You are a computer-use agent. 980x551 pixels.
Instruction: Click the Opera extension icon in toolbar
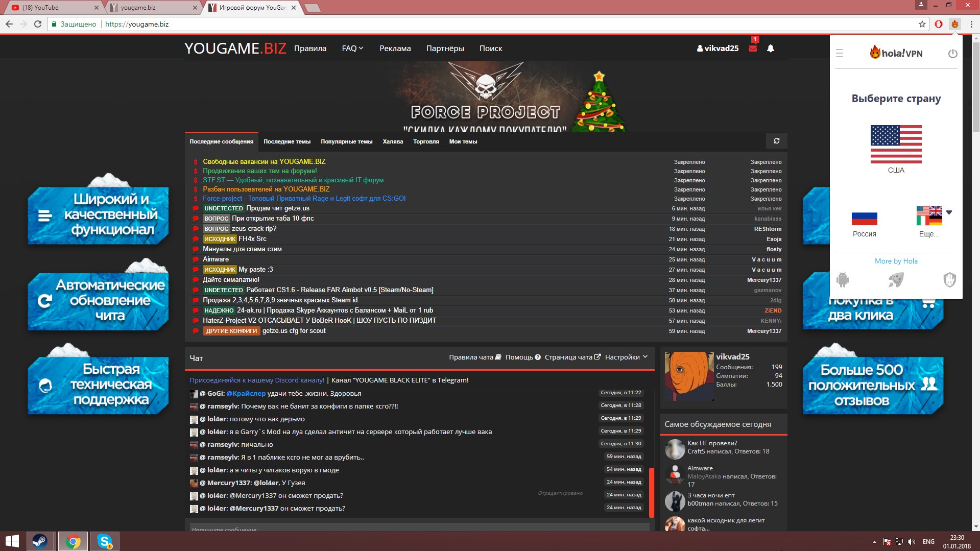(x=939, y=24)
